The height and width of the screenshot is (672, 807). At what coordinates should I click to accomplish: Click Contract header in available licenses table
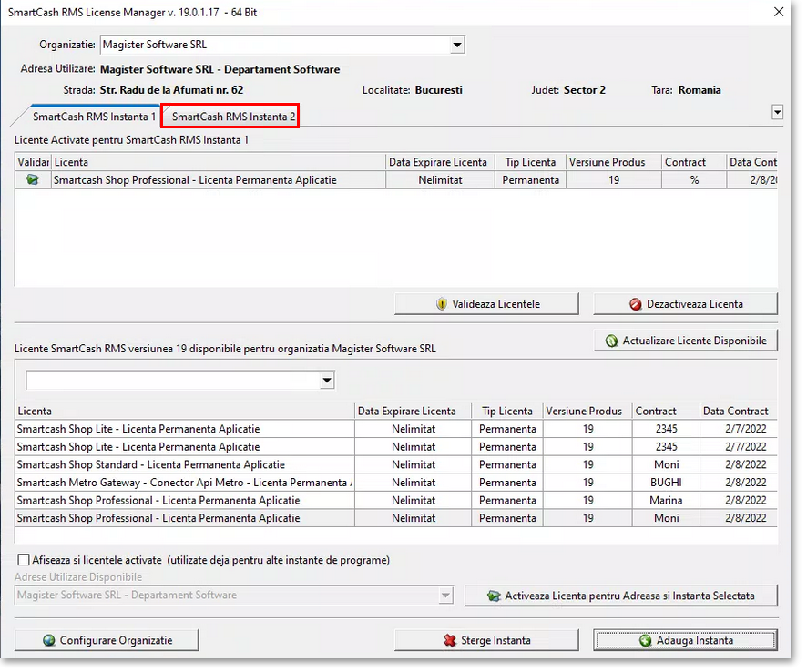tap(666, 412)
